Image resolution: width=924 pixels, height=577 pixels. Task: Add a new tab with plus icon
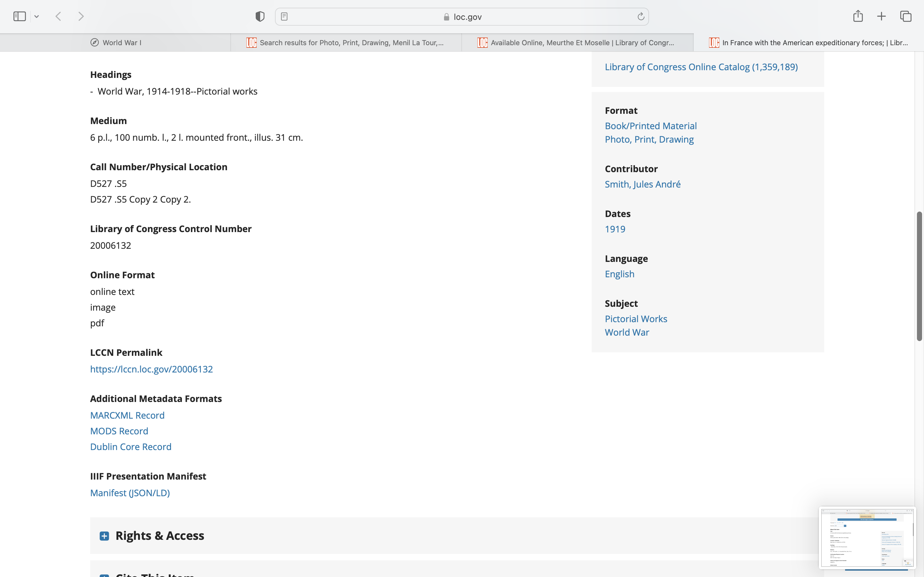coord(881,16)
